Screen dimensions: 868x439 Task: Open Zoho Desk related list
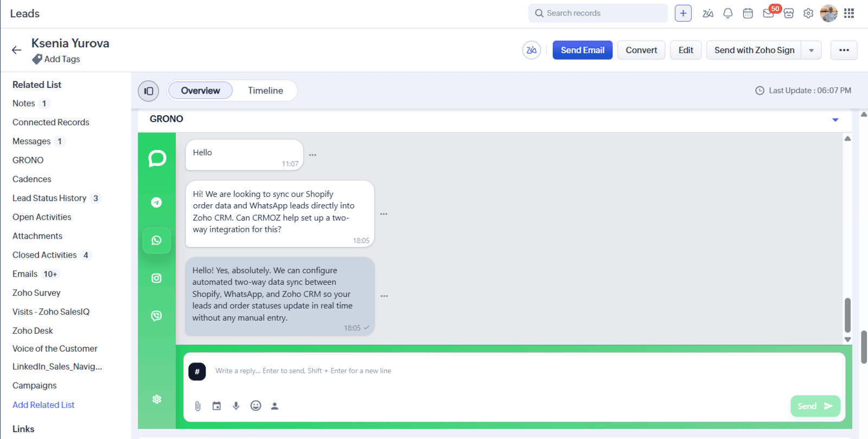(x=33, y=331)
